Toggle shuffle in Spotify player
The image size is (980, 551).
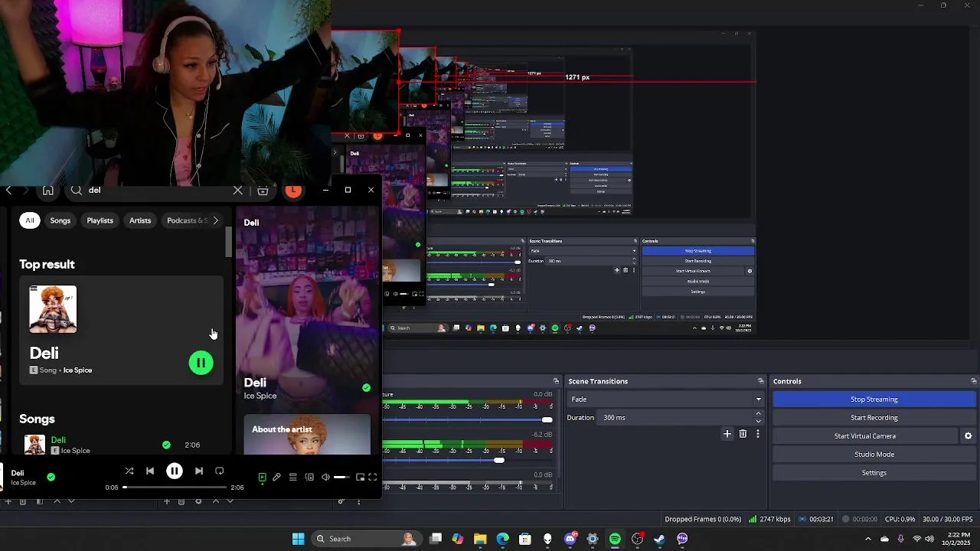pyautogui.click(x=129, y=471)
